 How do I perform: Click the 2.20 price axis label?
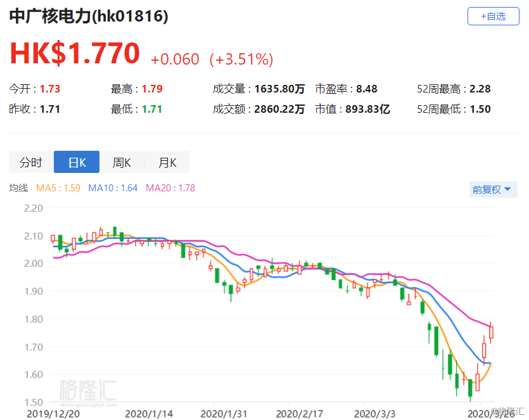(x=34, y=208)
